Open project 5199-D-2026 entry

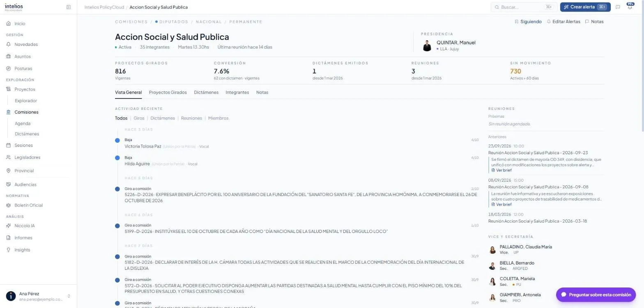pos(256,231)
